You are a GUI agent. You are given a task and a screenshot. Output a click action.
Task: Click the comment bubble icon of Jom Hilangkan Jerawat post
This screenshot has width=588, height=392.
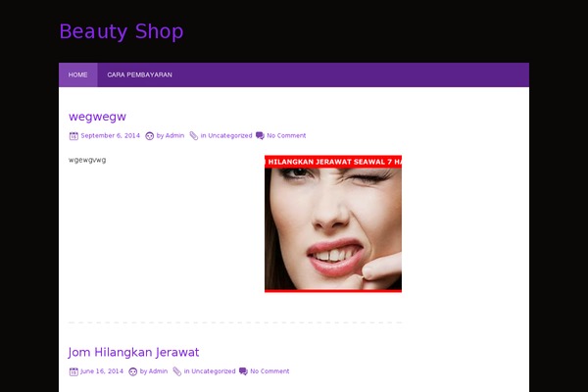click(243, 371)
